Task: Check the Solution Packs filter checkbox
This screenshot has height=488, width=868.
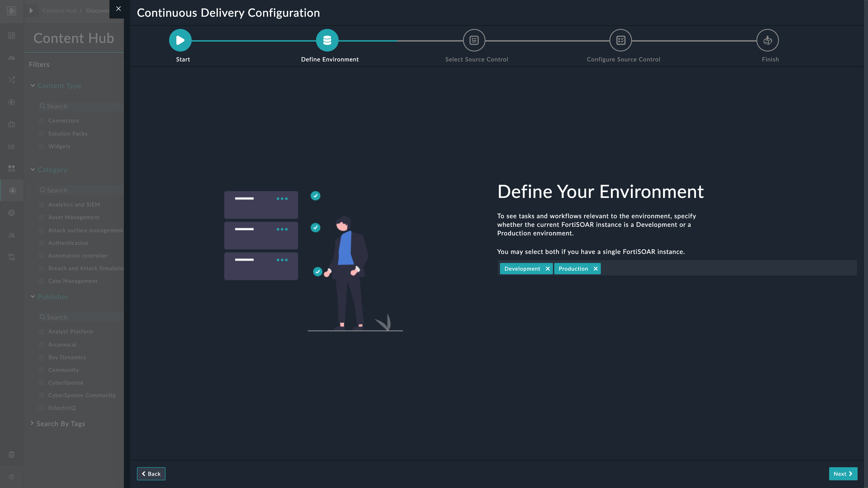Action: [41, 134]
